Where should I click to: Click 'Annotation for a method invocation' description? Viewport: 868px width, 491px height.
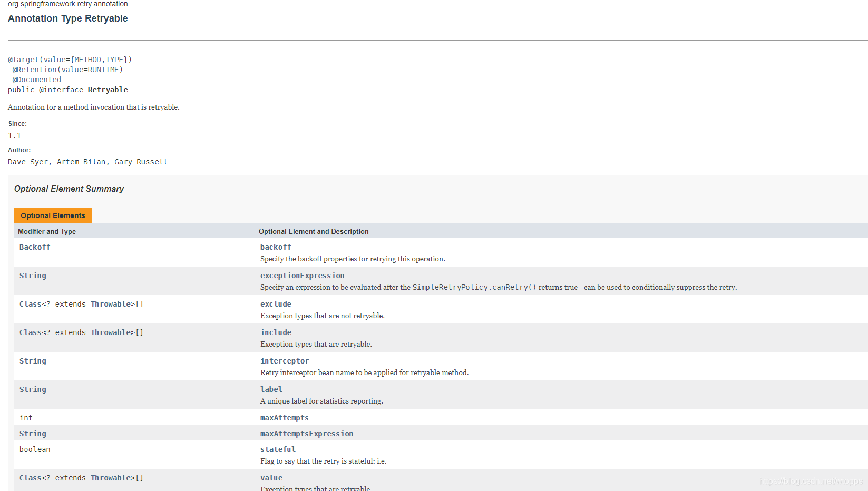[x=94, y=107]
